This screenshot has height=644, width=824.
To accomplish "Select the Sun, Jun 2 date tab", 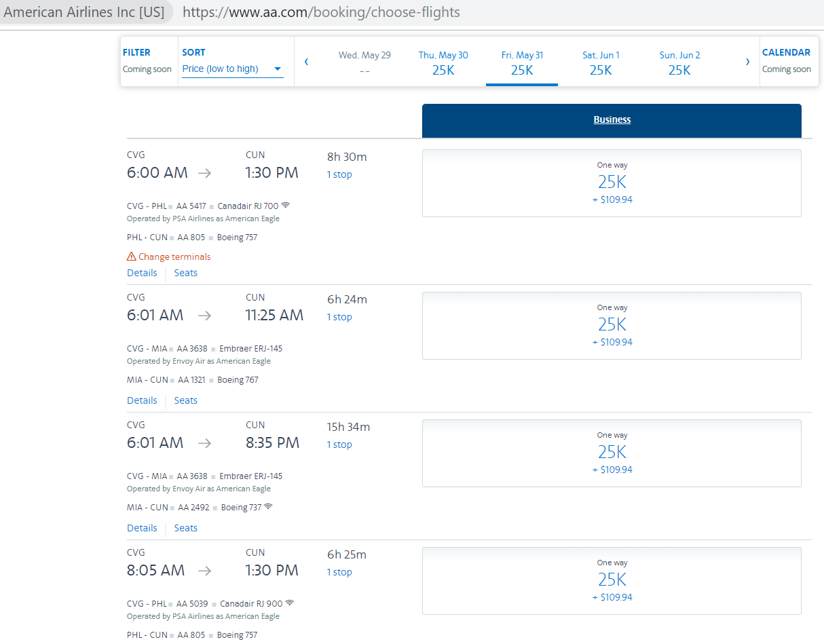I will click(x=679, y=62).
